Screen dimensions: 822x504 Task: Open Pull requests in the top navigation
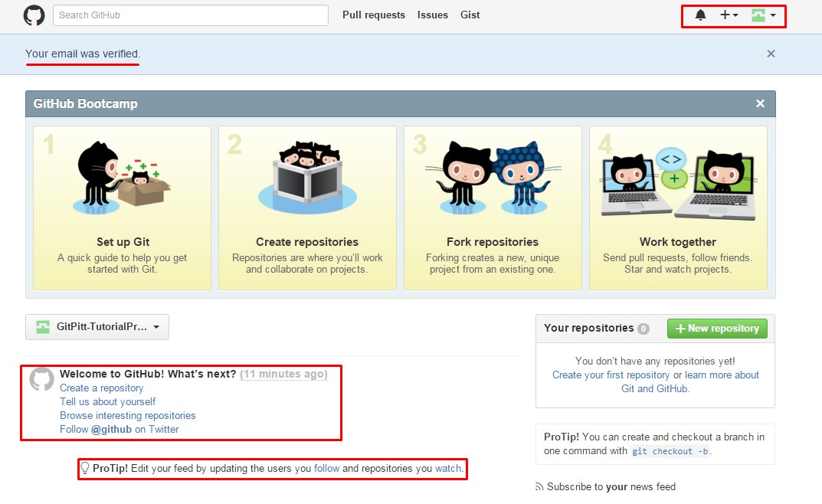(x=373, y=15)
